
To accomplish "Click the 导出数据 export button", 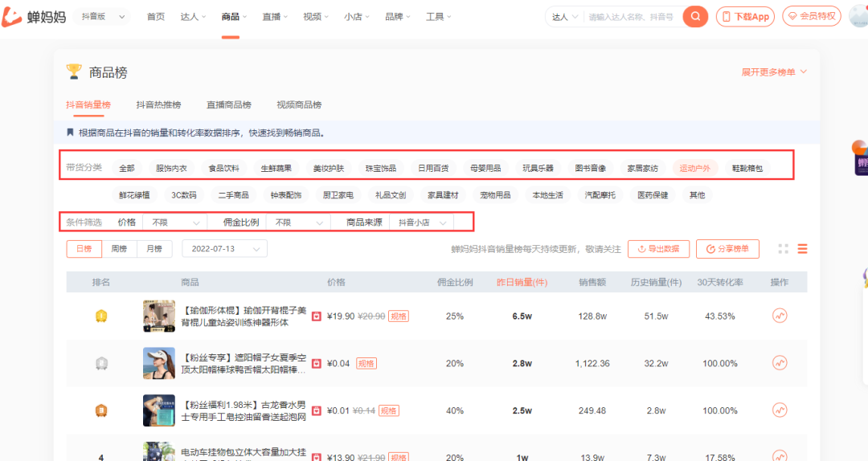I will coord(658,249).
